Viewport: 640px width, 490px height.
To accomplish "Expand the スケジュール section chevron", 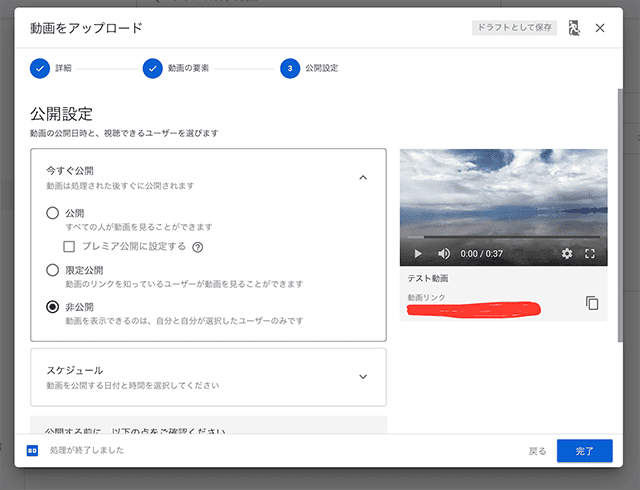I will pyautogui.click(x=363, y=376).
